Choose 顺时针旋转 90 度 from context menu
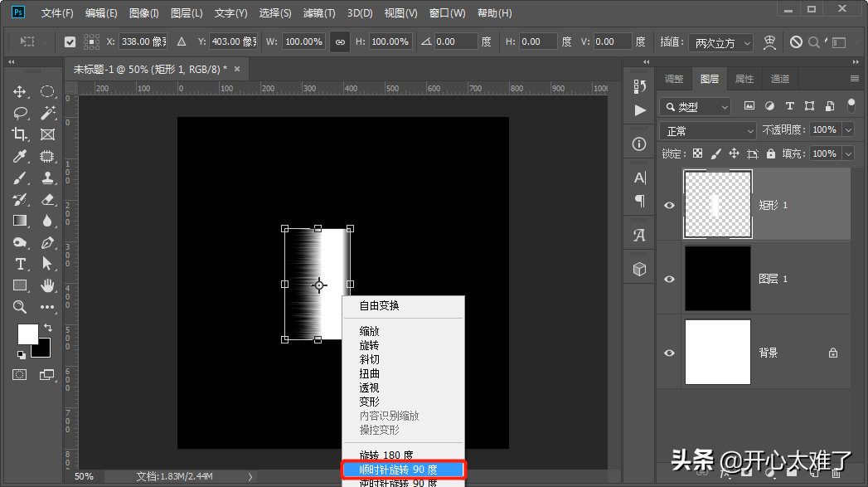Viewport: 868px width, 487px height. point(403,470)
